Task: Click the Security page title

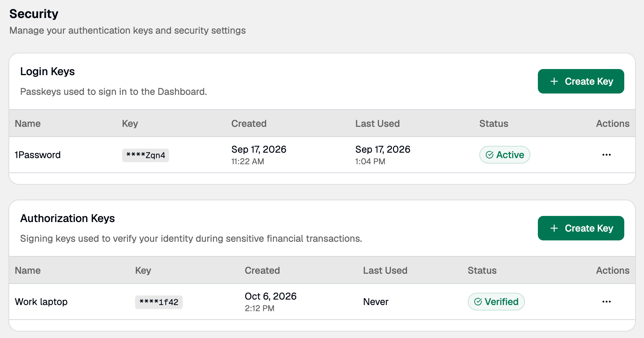Action: click(34, 14)
